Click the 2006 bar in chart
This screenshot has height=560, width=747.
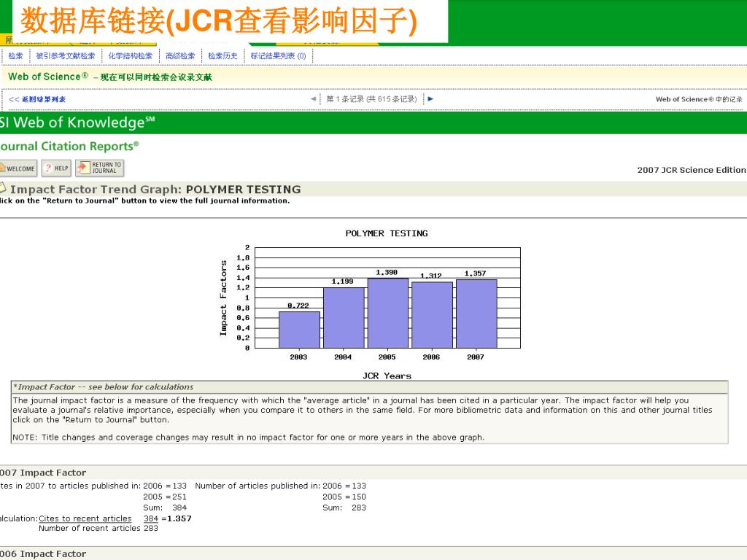pyautogui.click(x=432, y=315)
